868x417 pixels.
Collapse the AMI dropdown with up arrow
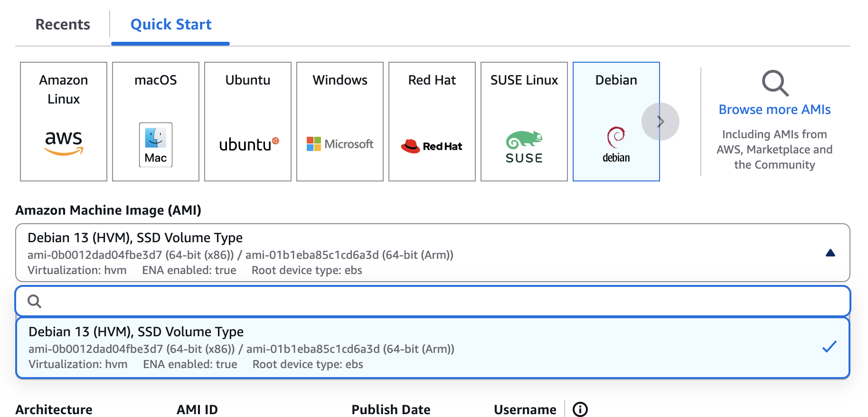[x=830, y=253]
